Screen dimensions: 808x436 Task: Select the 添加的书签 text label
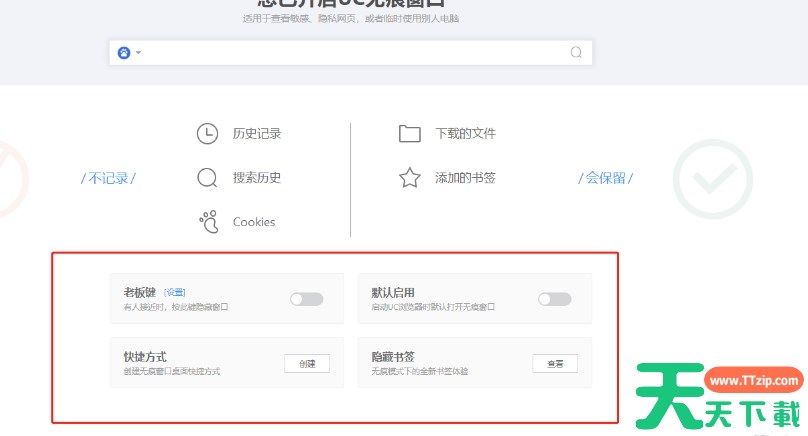[465, 178]
